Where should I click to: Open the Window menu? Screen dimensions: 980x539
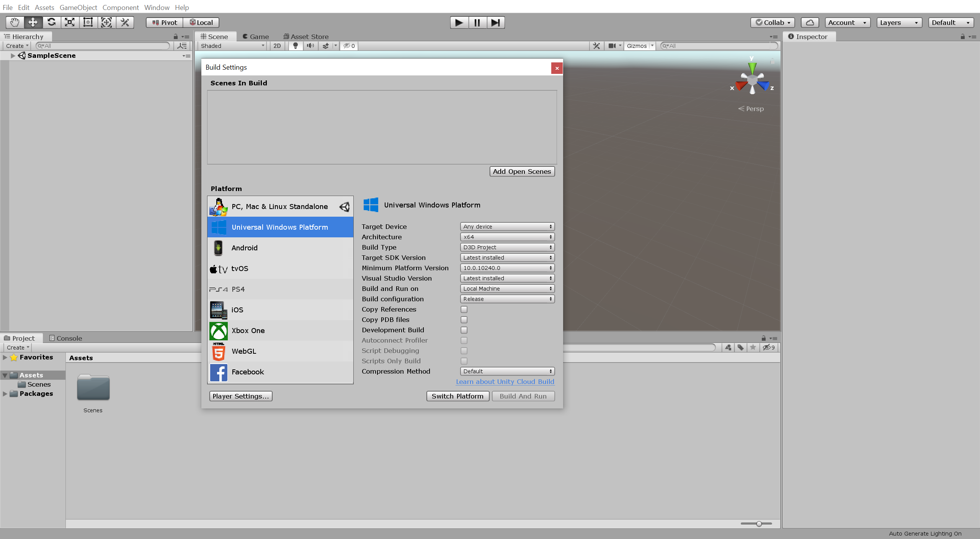coord(157,7)
